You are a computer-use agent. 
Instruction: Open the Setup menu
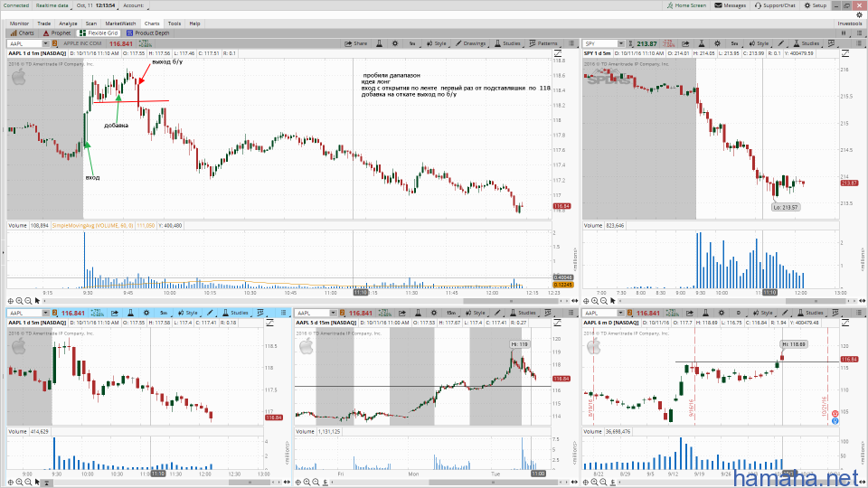coord(816,5)
